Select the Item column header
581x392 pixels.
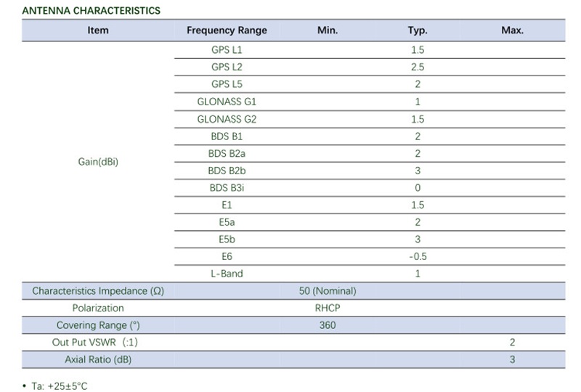pyautogui.click(x=98, y=30)
